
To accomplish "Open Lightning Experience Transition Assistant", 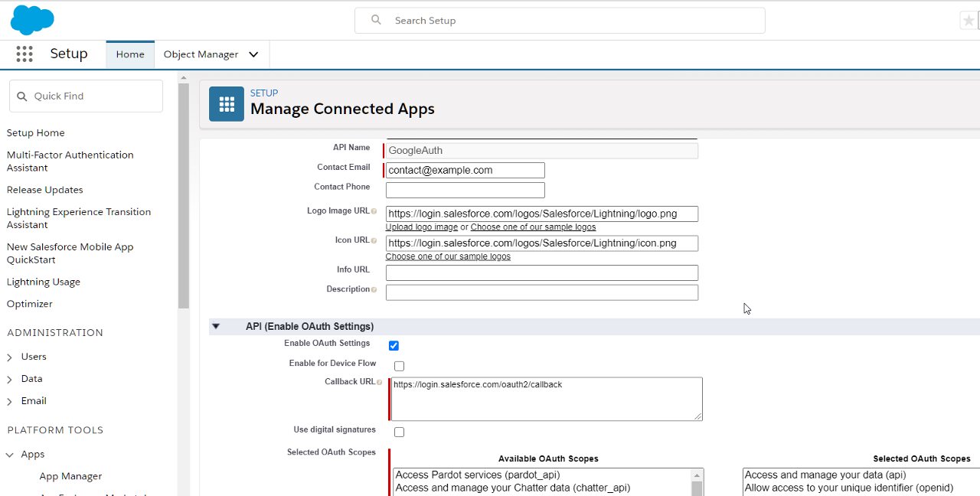I will [x=78, y=218].
